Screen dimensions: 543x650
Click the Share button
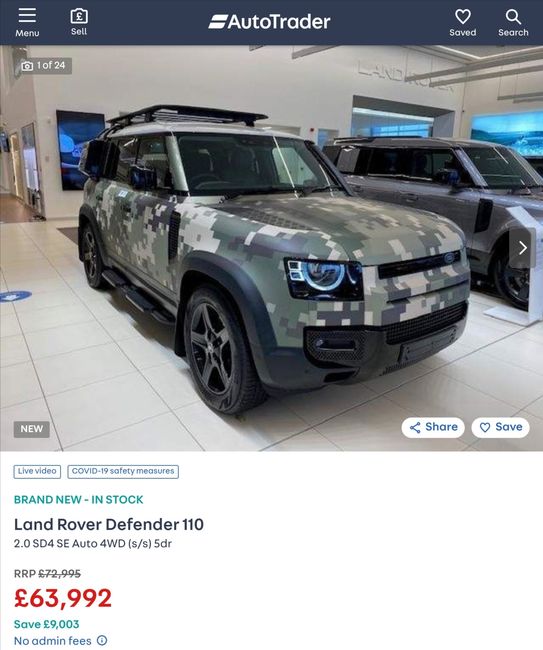[433, 427]
